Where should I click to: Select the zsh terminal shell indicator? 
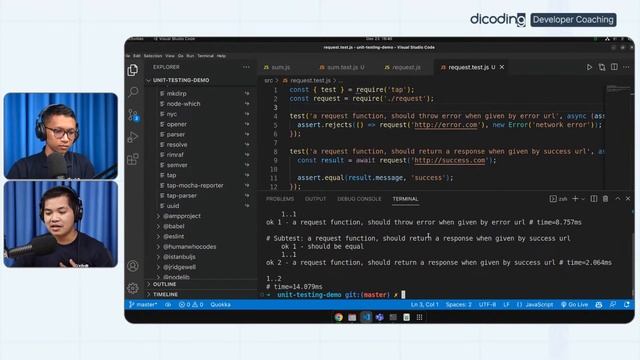coord(558,199)
